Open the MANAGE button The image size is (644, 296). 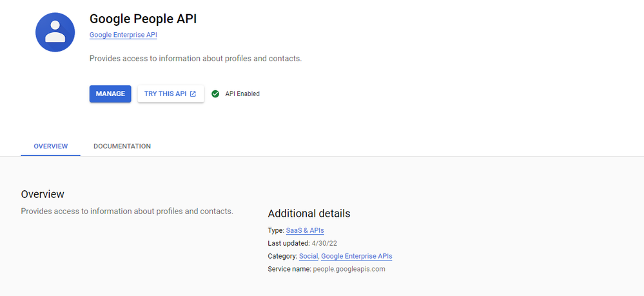pyautogui.click(x=110, y=94)
